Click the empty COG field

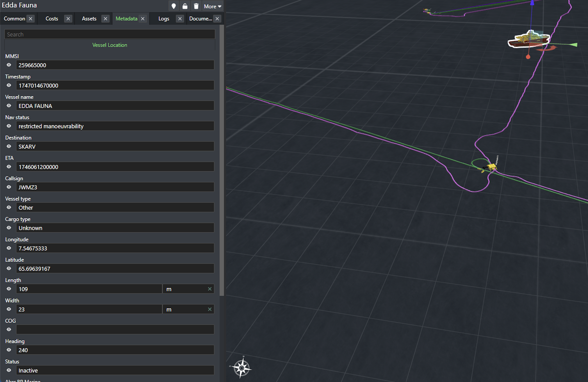coord(115,330)
